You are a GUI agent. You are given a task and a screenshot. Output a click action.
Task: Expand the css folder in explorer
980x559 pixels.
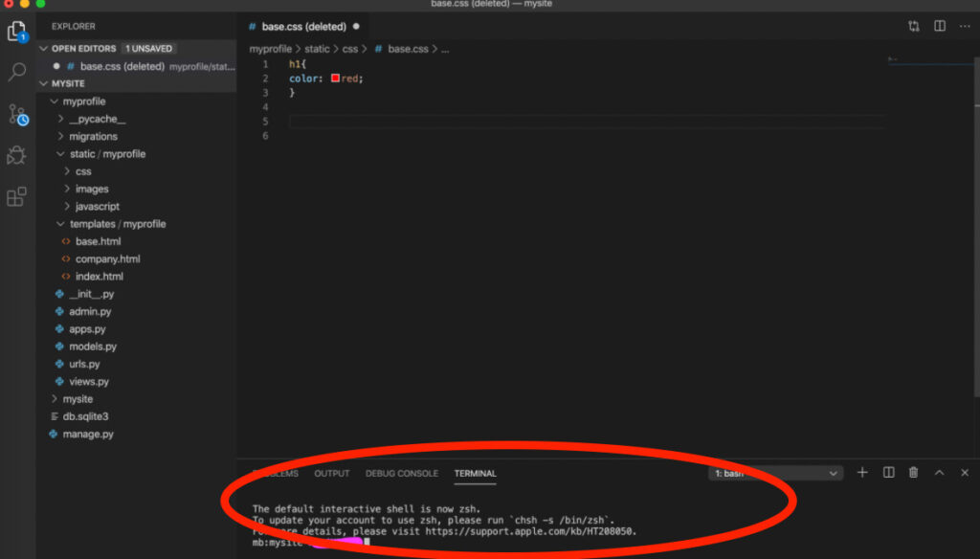point(83,171)
